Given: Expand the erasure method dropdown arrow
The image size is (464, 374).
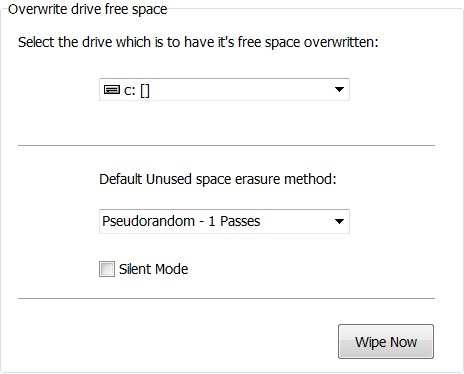Looking at the screenshot, I should coord(339,221).
